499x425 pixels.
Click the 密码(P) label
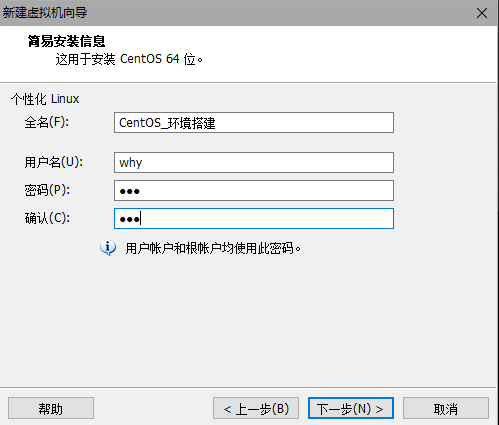[47, 190]
